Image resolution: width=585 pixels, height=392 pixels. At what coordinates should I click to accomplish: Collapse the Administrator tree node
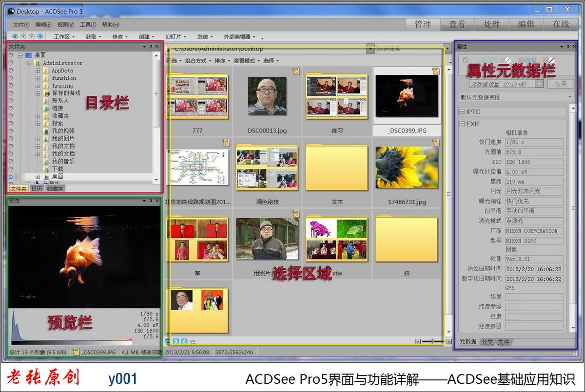click(29, 63)
